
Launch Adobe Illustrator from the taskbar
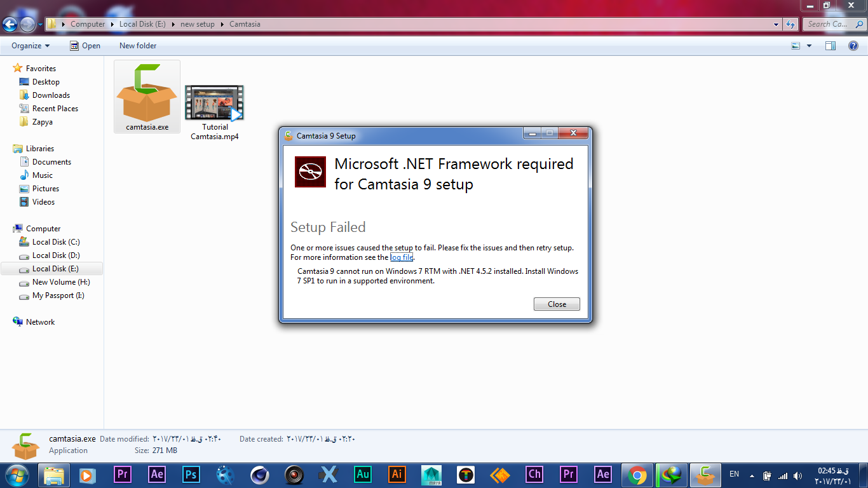[x=397, y=475]
